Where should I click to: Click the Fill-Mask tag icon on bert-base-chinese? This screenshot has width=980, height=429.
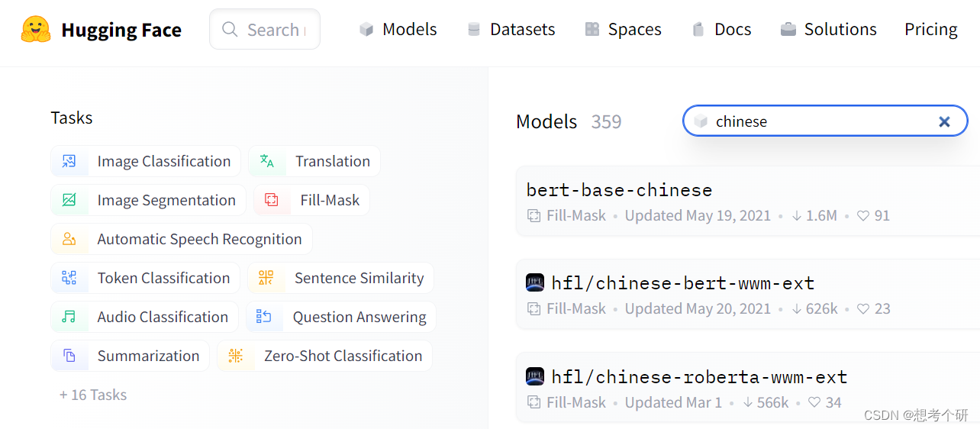534,216
